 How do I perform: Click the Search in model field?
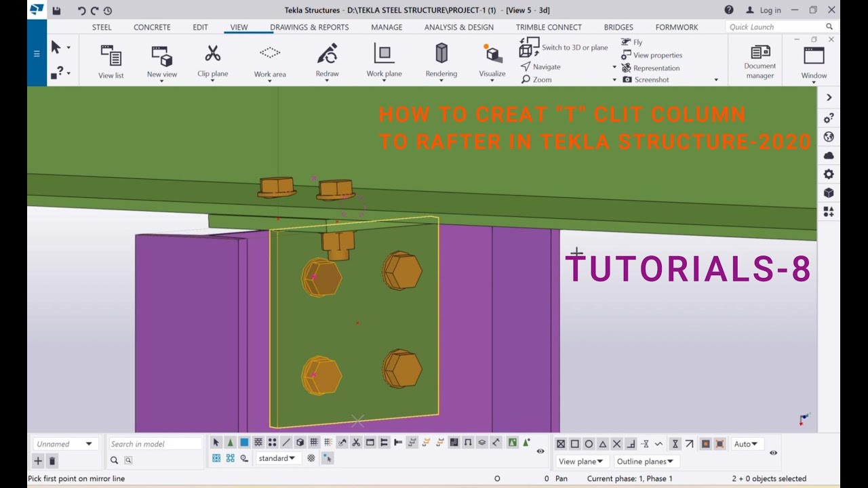[155, 444]
